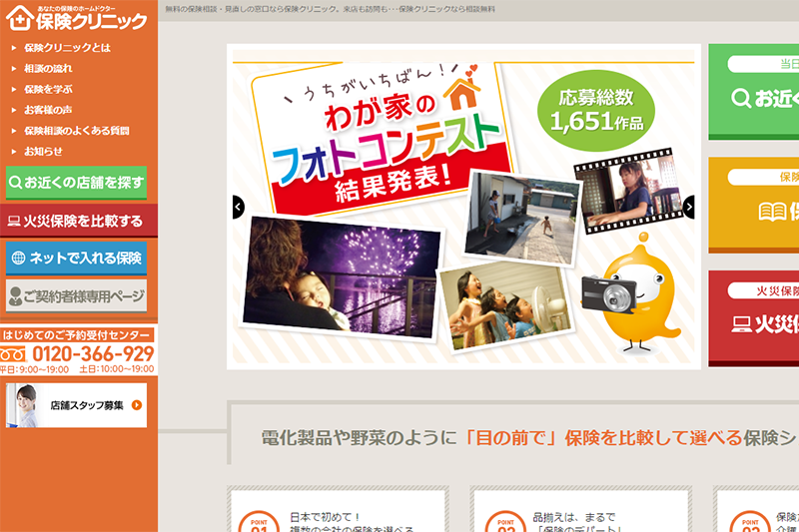
Task: Click the POINT 02 circle badge
Action: 505,522
